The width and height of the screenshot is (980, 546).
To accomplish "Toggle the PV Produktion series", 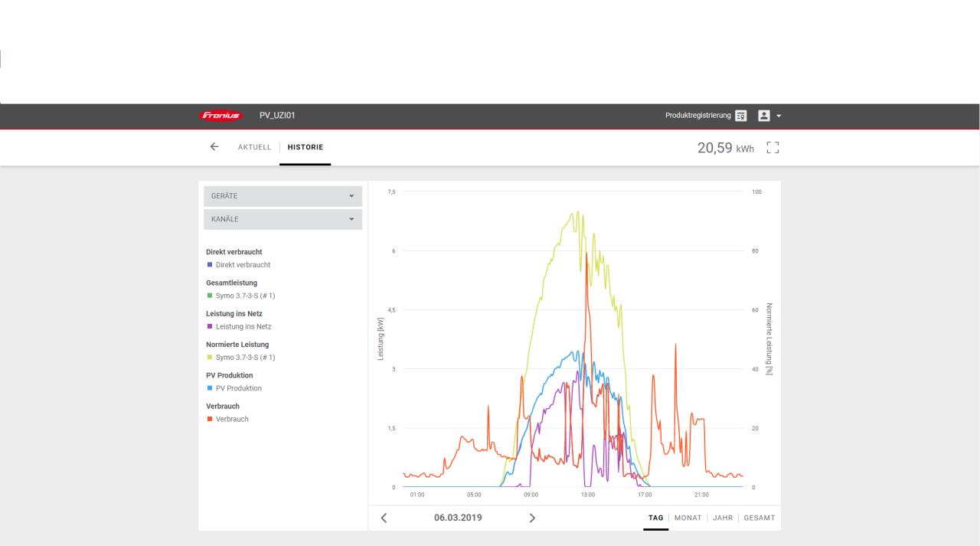I will click(238, 388).
